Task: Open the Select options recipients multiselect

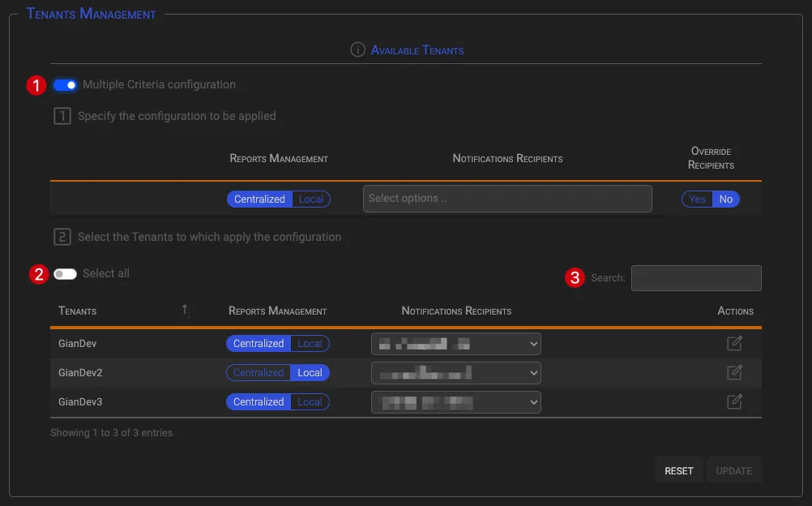Action: point(507,199)
